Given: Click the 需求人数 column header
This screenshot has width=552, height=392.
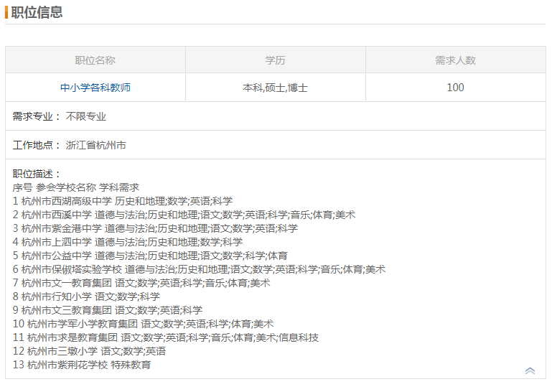Looking at the screenshot, I should point(456,60).
